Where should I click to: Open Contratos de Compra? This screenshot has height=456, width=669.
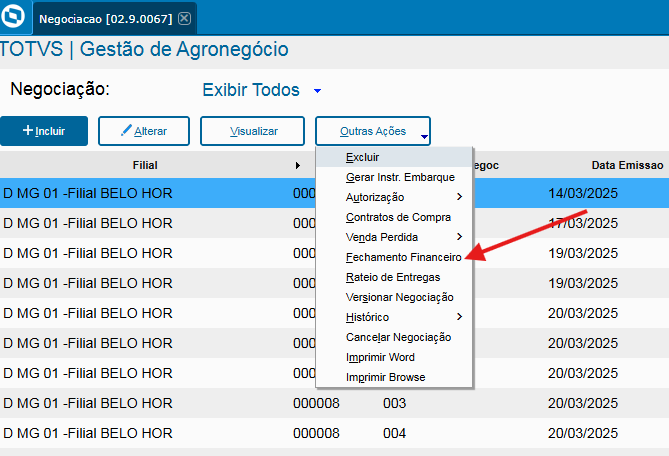coord(394,217)
